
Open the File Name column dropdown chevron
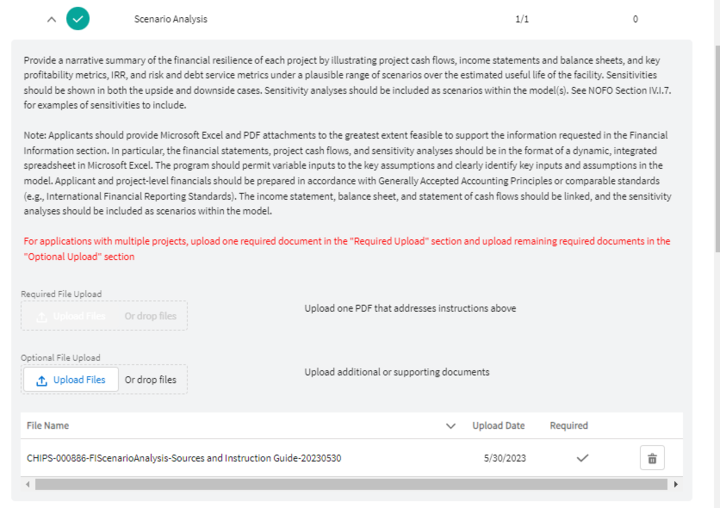[x=450, y=426]
